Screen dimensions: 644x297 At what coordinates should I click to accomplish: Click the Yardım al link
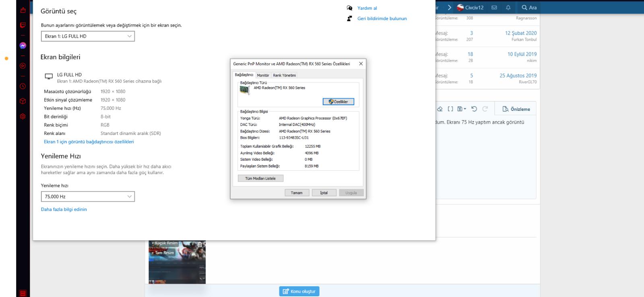tap(367, 8)
